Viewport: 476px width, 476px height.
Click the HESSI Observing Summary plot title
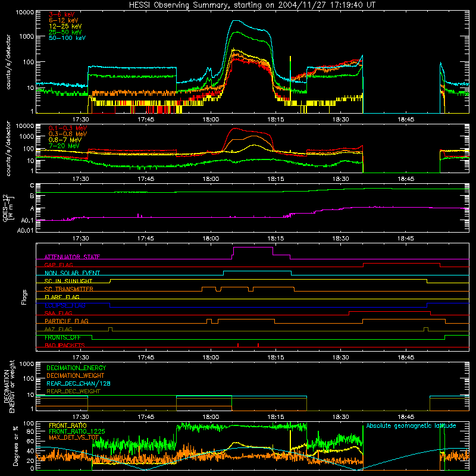coord(252,5)
